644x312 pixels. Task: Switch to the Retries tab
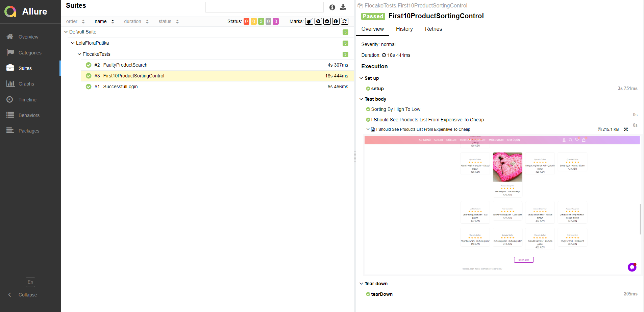click(433, 29)
